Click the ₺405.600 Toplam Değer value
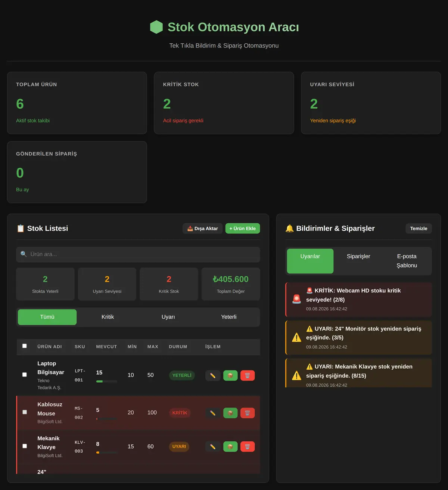 (x=231, y=279)
